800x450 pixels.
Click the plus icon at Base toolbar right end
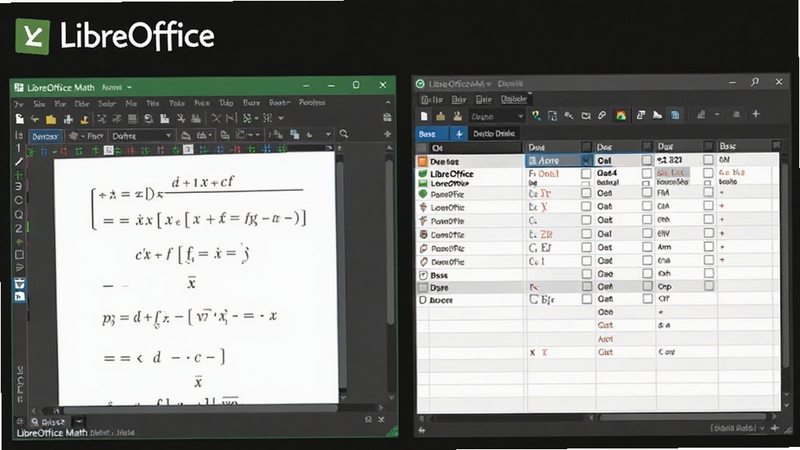point(756,114)
